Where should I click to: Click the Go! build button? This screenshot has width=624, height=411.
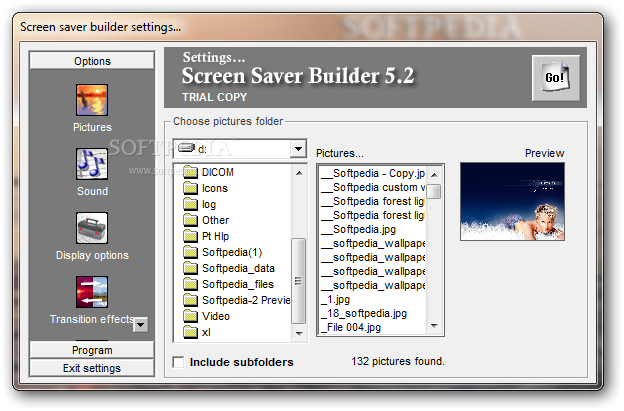click(556, 78)
